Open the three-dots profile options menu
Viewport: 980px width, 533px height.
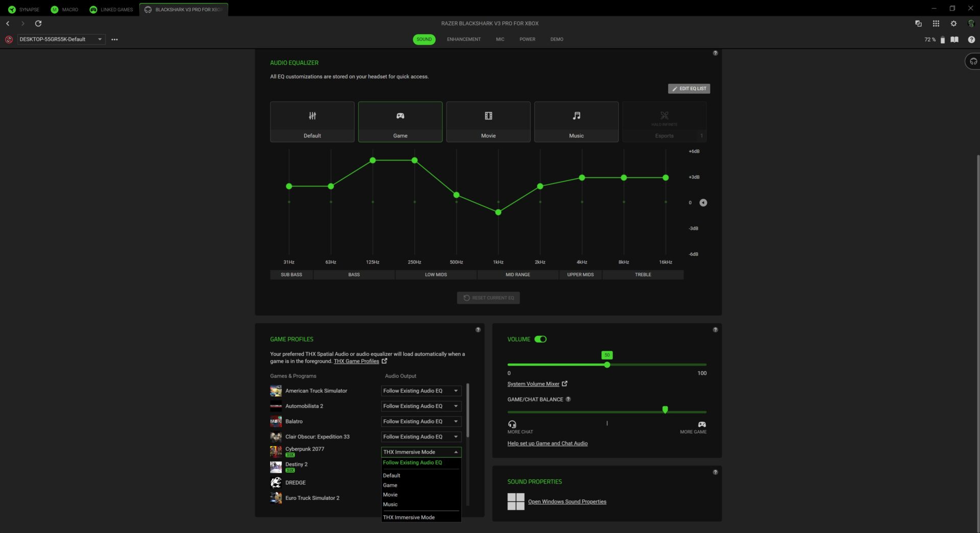[114, 39]
